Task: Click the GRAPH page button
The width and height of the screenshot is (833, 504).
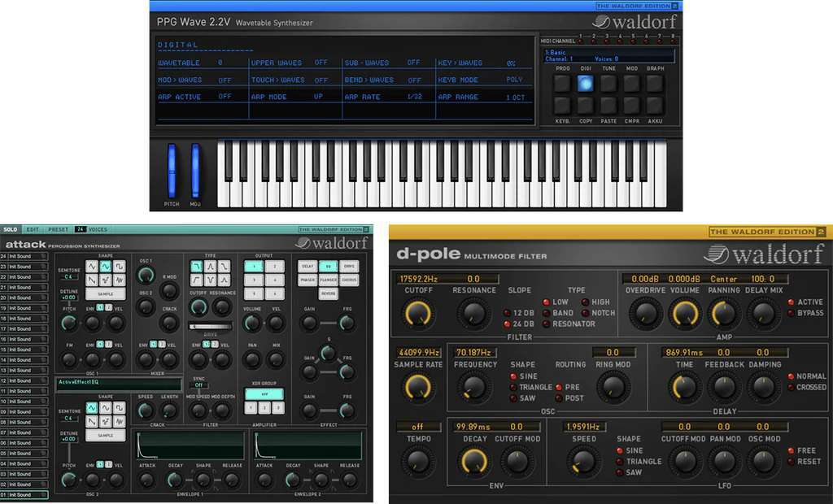Action: 656,82
